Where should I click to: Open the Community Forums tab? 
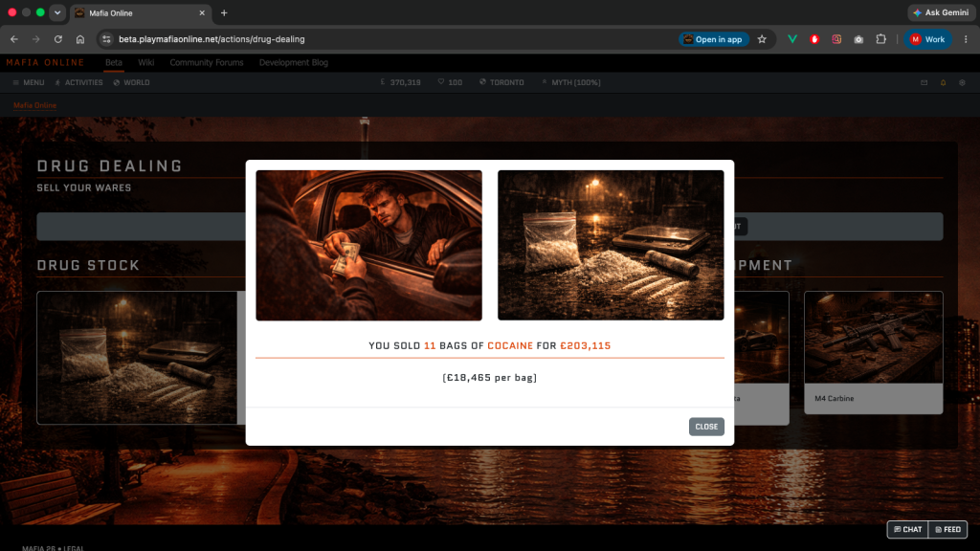[207, 62]
